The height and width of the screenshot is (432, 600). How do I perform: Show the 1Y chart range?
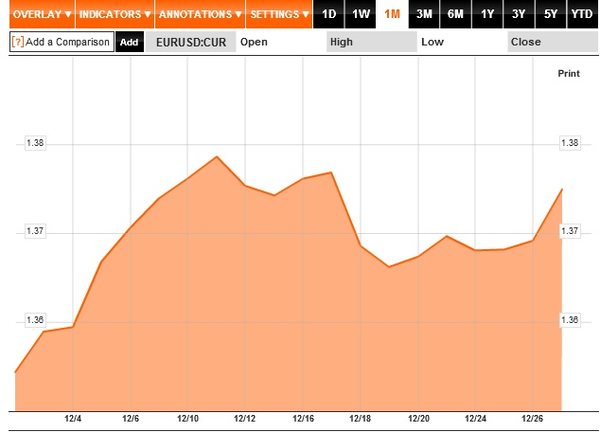pyautogui.click(x=487, y=14)
